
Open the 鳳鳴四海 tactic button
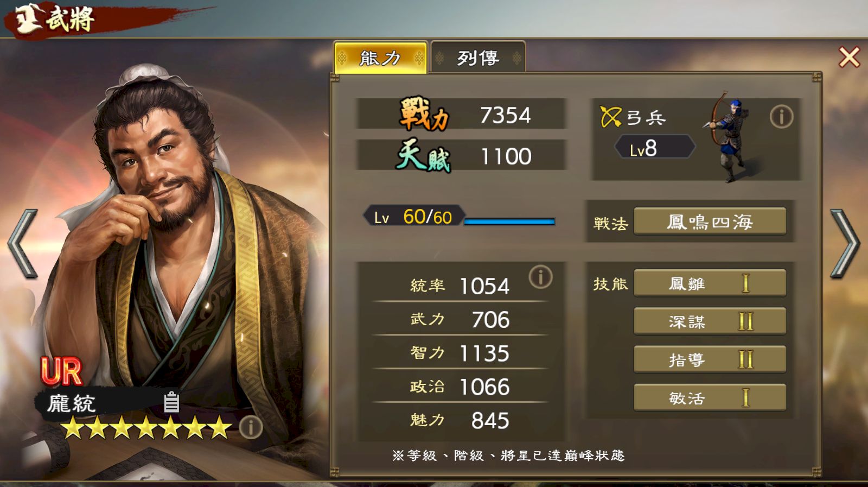(x=710, y=222)
